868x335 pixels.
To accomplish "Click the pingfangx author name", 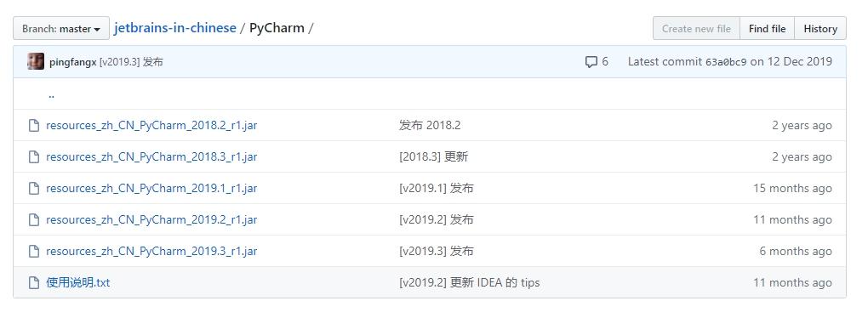I will [x=73, y=62].
